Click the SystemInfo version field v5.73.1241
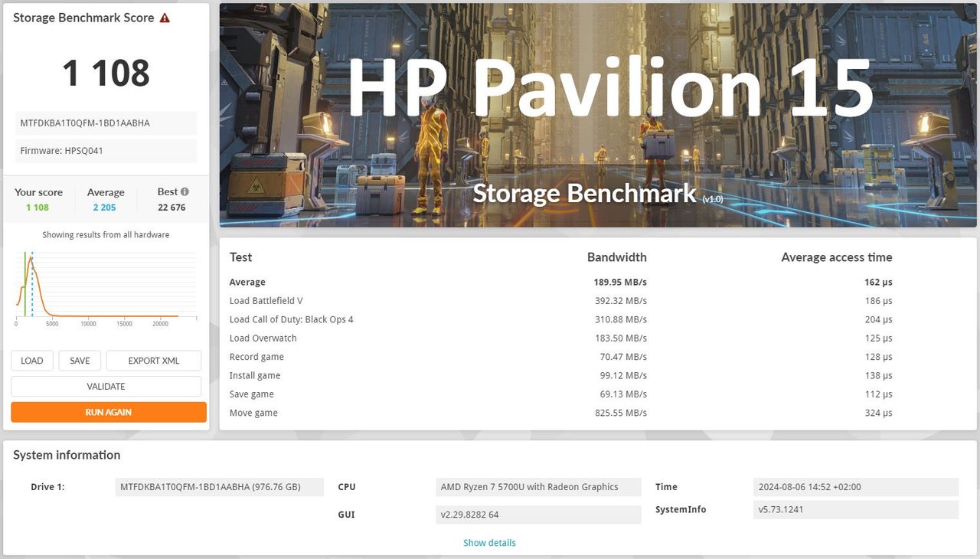The image size is (980, 559). [856, 510]
